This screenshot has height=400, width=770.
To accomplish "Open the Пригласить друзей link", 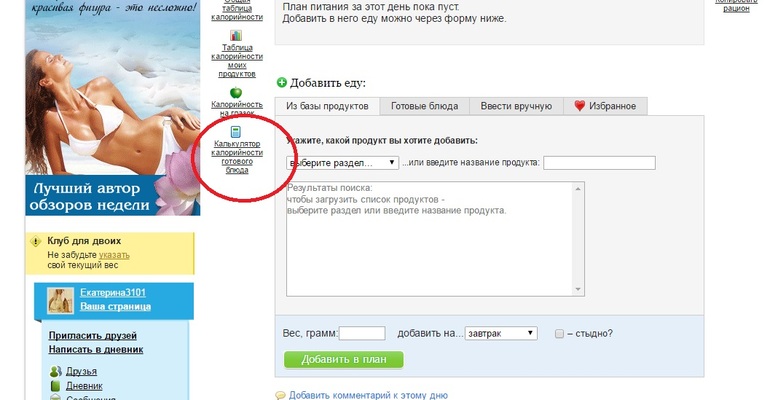I will click(x=93, y=336).
